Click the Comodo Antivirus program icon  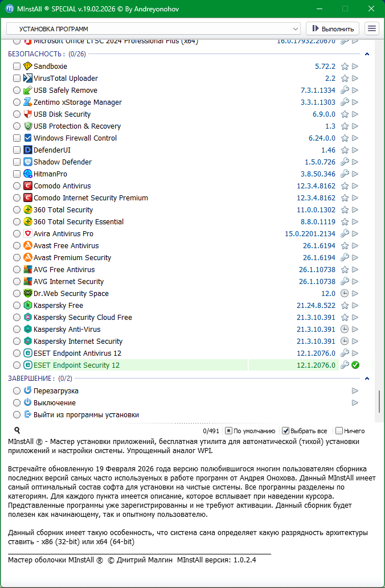pos(28,186)
